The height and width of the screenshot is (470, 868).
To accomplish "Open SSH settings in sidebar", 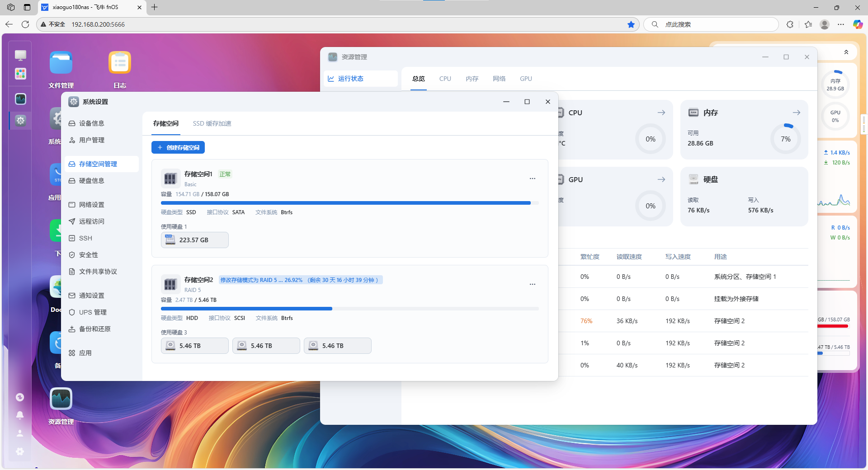I will (x=102, y=238).
